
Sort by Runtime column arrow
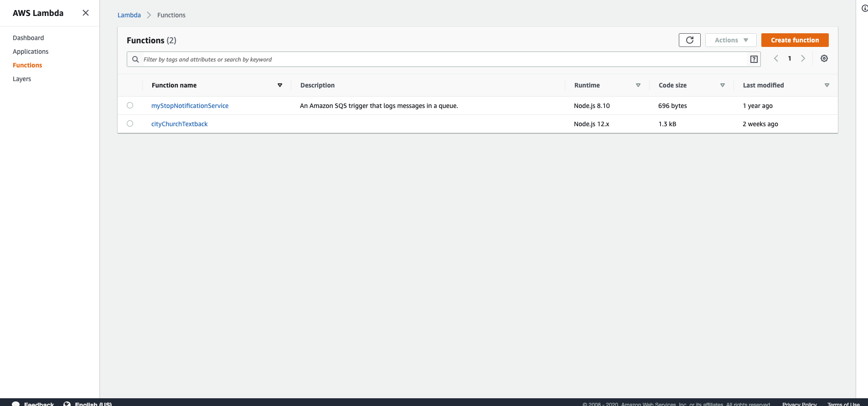click(638, 85)
